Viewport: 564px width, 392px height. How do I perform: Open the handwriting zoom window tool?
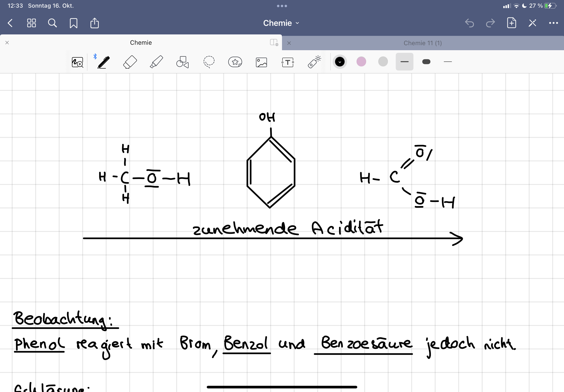coord(77,62)
